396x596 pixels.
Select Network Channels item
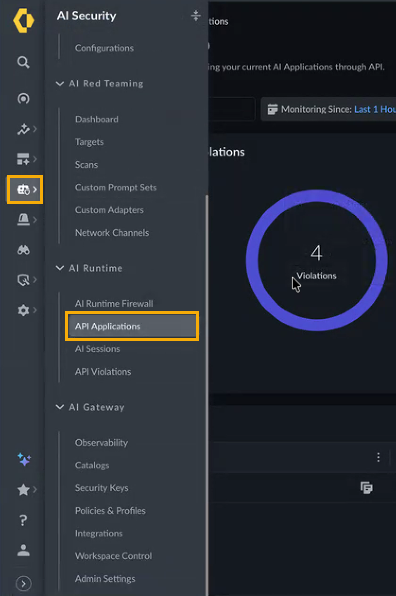[112, 233]
